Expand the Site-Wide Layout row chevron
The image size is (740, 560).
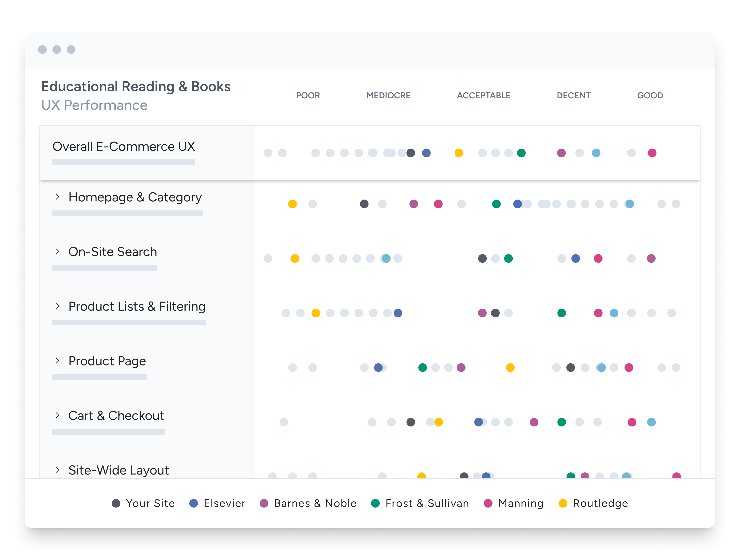tap(58, 470)
